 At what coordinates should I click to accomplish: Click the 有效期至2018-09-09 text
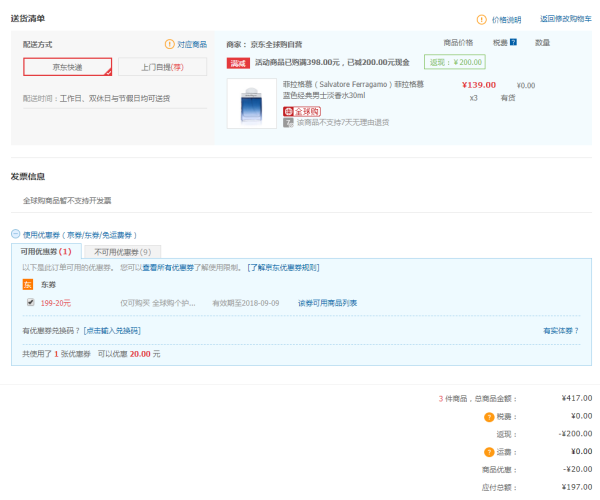(246, 303)
